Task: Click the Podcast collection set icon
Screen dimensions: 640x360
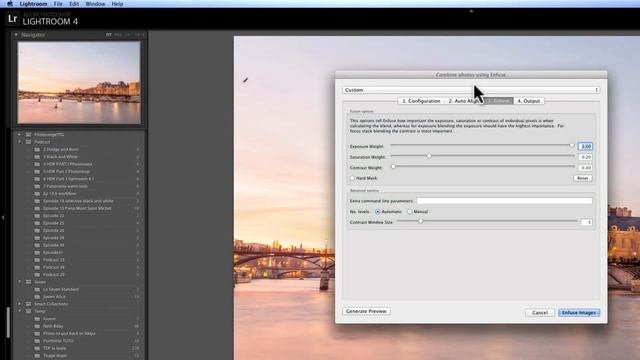Action: pos(29,142)
